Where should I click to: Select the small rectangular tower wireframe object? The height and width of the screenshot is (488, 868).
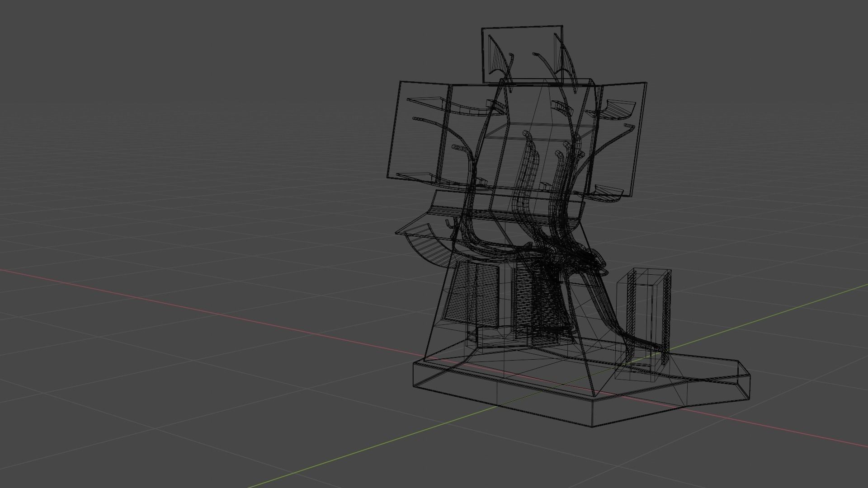coord(643,325)
